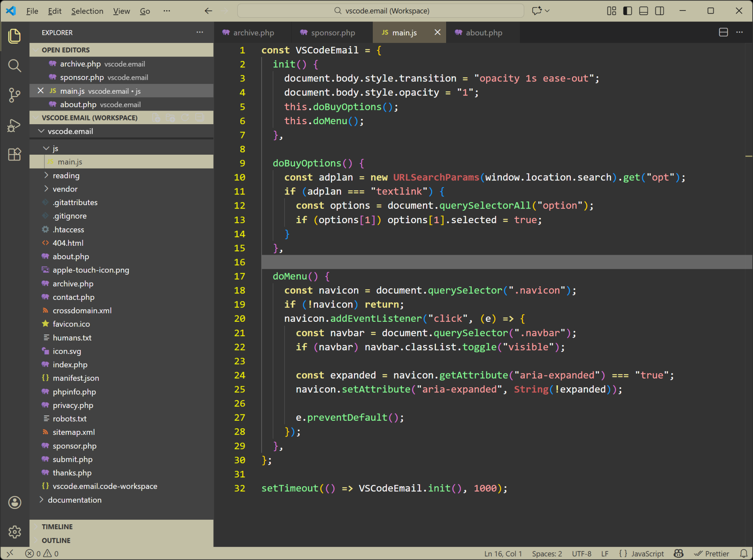Toggle the primary side bar visibility
Image resolution: width=753 pixels, height=560 pixels.
point(627,11)
